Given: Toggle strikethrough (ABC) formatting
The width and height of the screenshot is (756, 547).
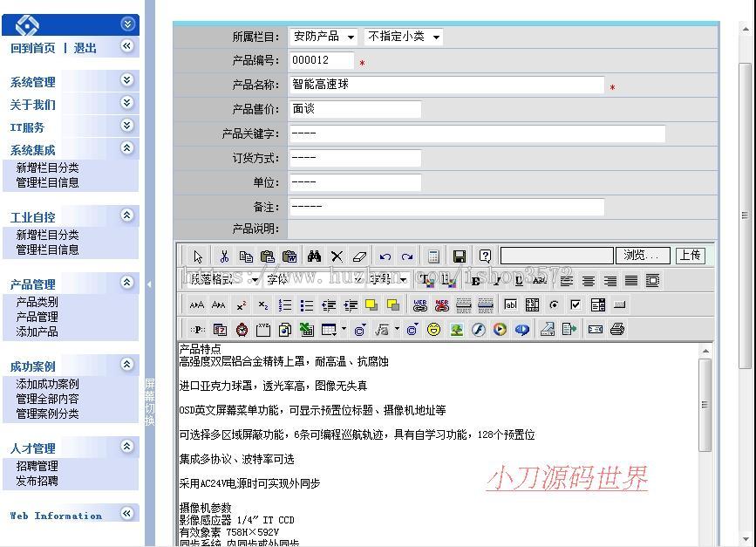Looking at the screenshot, I should point(540,280).
